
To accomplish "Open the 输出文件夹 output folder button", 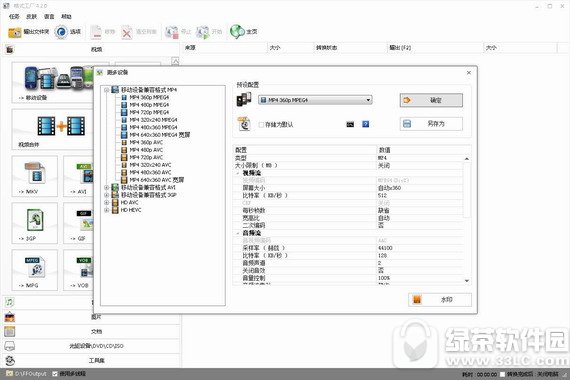I will pos(28,32).
